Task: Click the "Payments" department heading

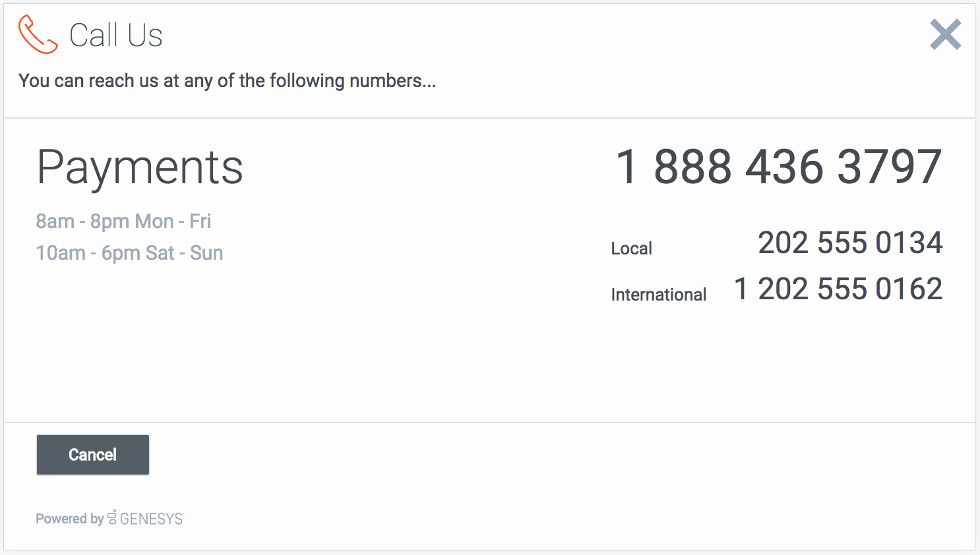Action: coord(140,167)
